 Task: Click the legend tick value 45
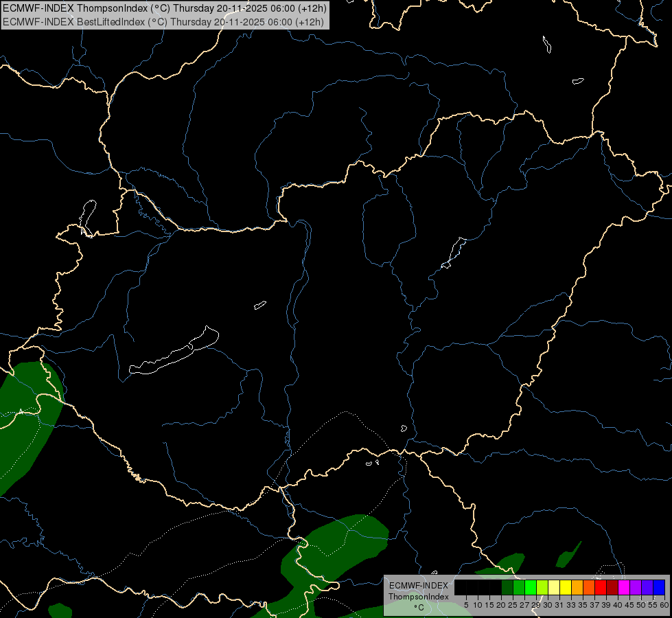point(629,605)
